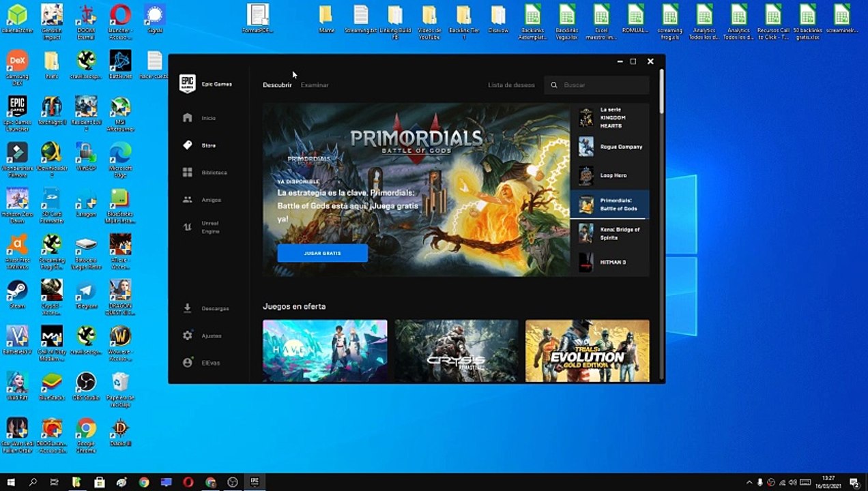Open Inicio in Epic Games sidebar
The height and width of the screenshot is (491, 868).
tap(201, 118)
